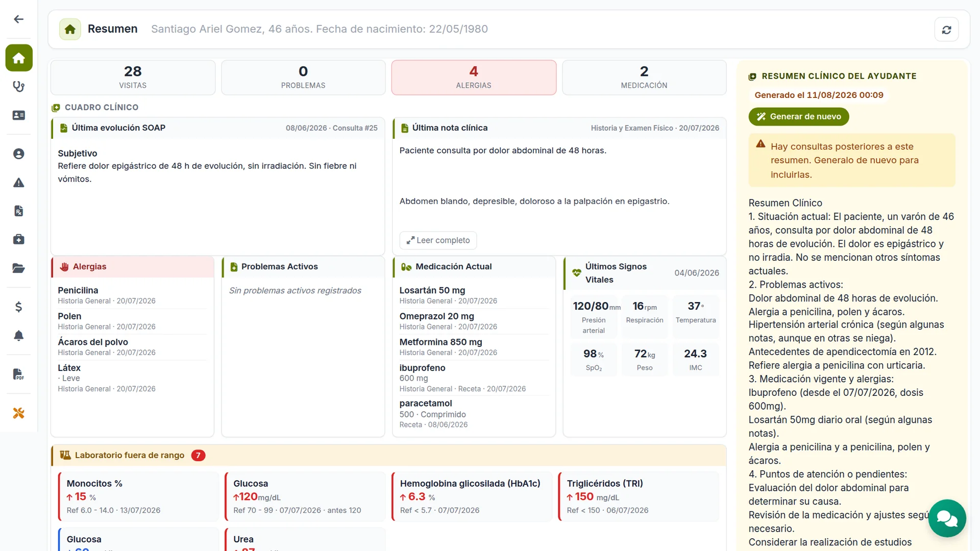
Task: Open the chat bubble assistant button
Action: click(x=947, y=518)
